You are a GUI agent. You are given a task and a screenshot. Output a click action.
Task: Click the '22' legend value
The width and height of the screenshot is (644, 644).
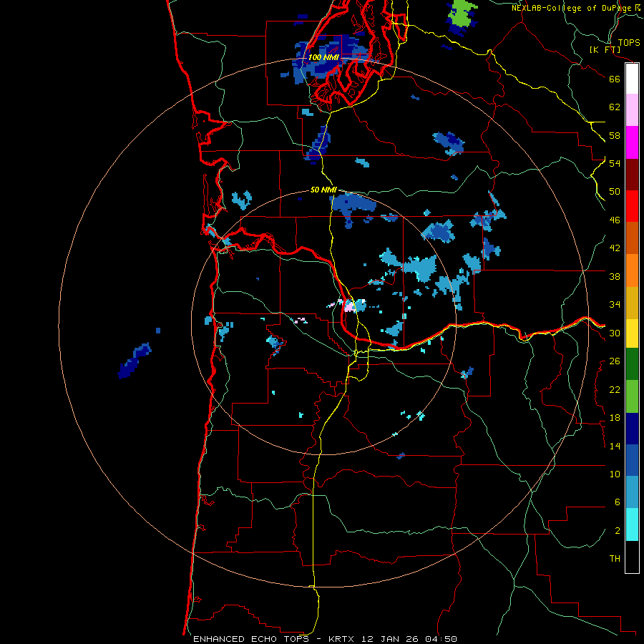(x=615, y=389)
